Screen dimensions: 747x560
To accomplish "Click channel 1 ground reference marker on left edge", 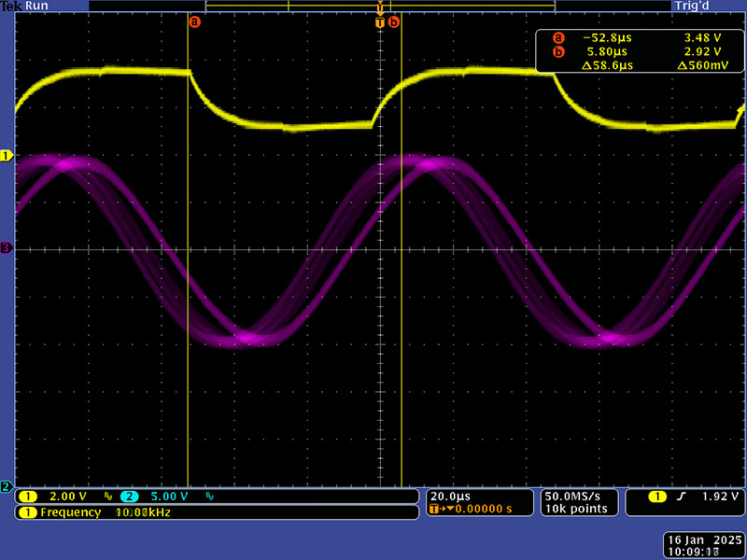I will click(x=7, y=156).
